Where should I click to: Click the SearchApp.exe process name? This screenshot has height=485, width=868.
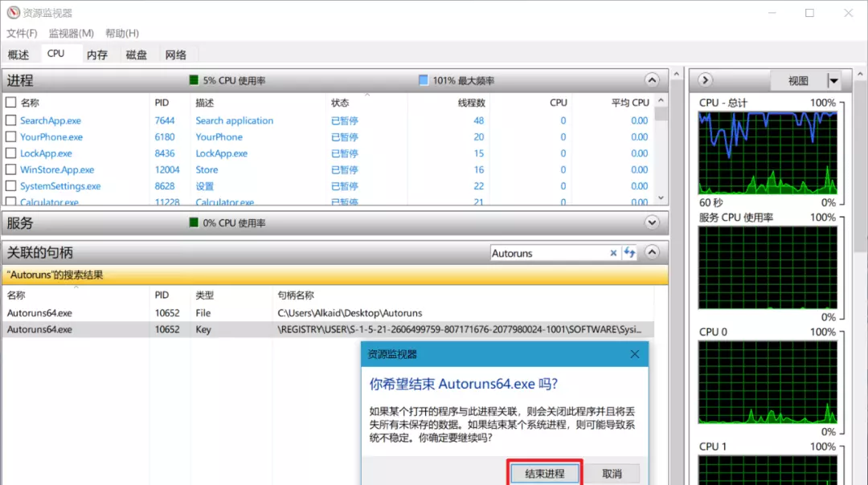click(51, 120)
